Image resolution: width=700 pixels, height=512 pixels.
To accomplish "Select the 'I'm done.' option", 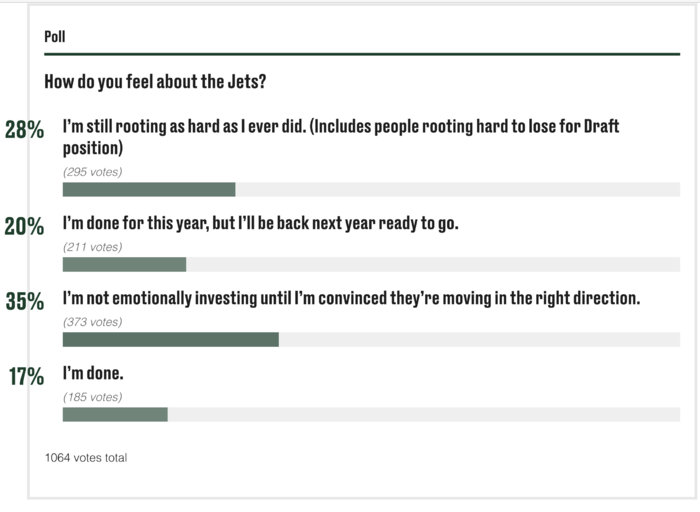I will coord(93,373).
